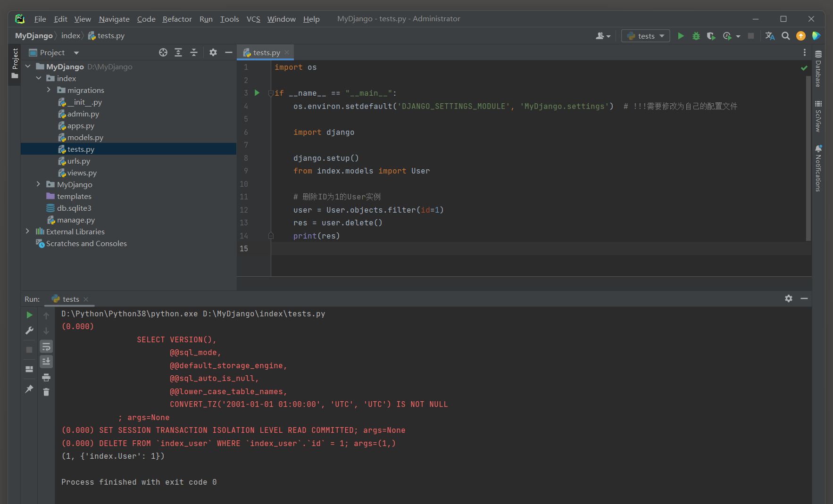Close the tests tab in Run panel
This screenshot has height=504, width=833.
(86, 299)
